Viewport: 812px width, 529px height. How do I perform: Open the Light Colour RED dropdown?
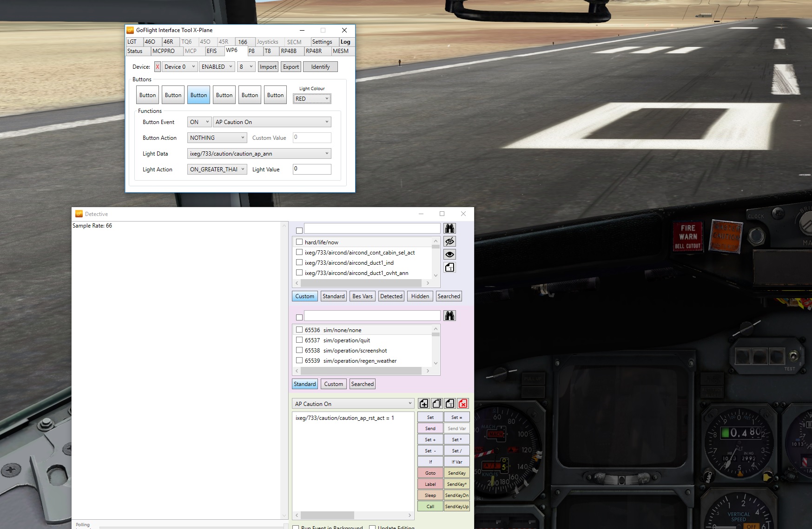(312, 99)
